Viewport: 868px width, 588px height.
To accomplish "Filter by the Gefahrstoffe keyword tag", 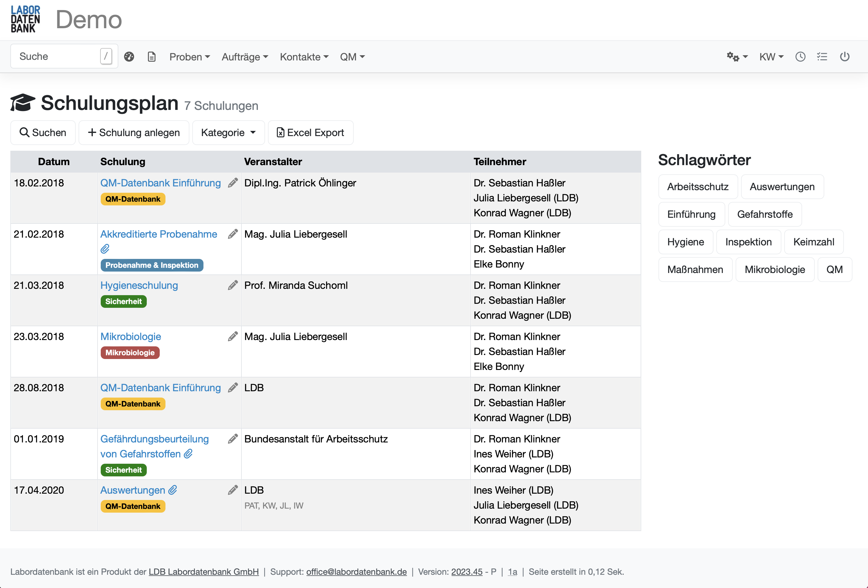I will click(765, 214).
